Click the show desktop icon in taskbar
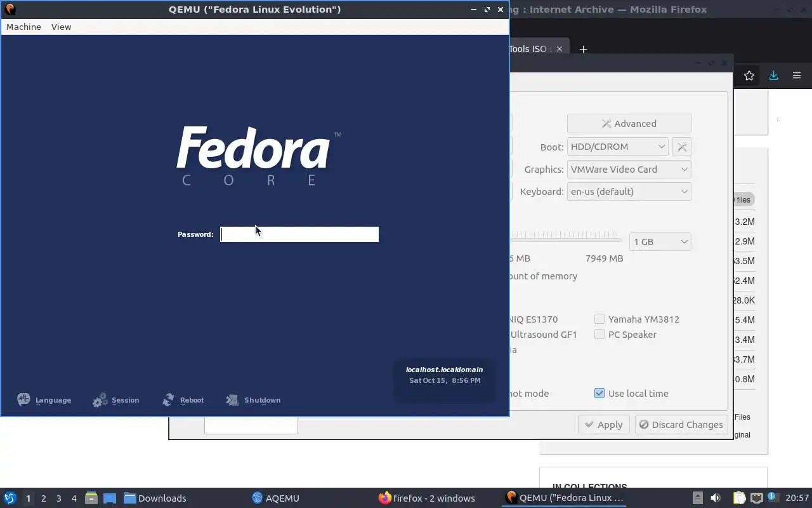The height and width of the screenshot is (508, 812). 110,498
